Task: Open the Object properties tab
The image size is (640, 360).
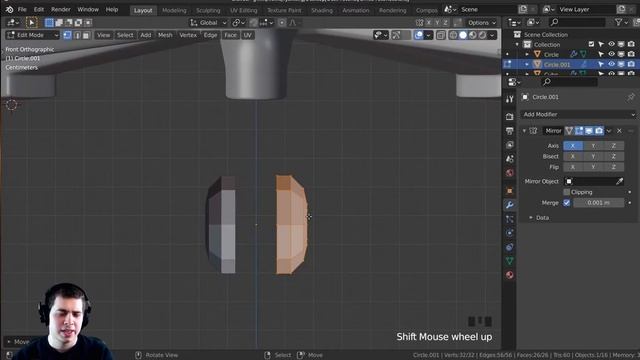Action: pos(509,191)
